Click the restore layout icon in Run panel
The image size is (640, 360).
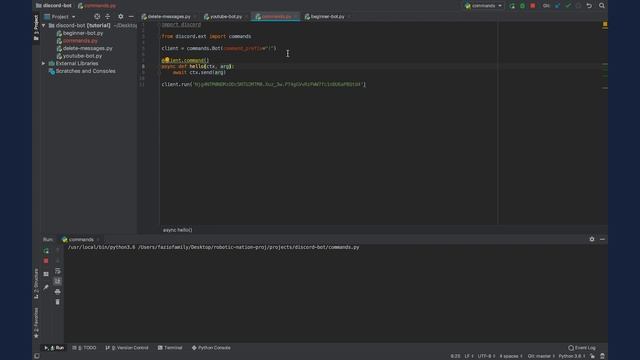click(46, 274)
